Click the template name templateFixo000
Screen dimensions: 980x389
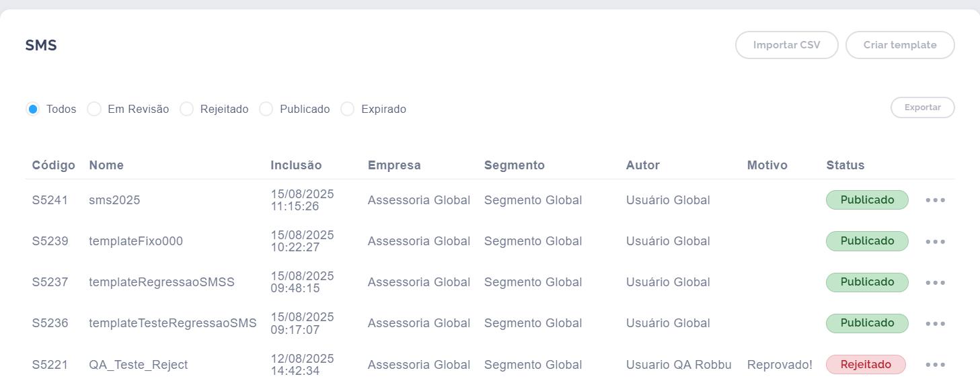136,241
